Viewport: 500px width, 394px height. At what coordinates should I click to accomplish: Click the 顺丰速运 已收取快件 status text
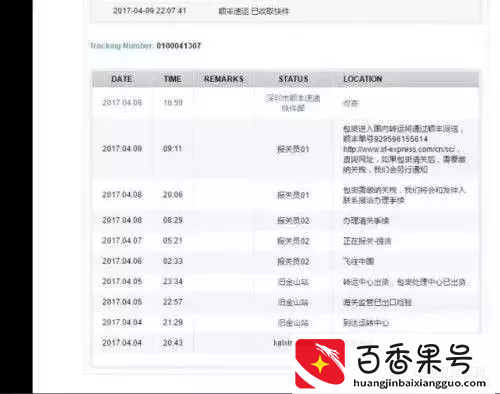254,11
